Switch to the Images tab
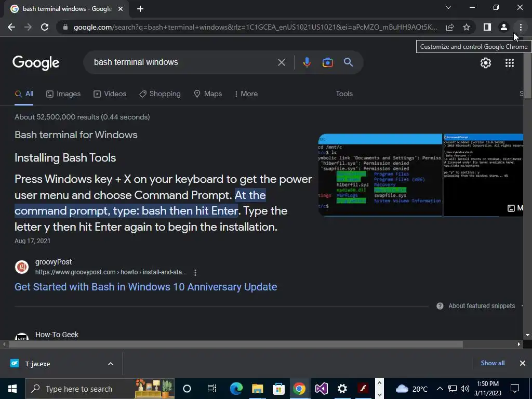Image resolution: width=532 pixels, height=399 pixels. (x=63, y=94)
